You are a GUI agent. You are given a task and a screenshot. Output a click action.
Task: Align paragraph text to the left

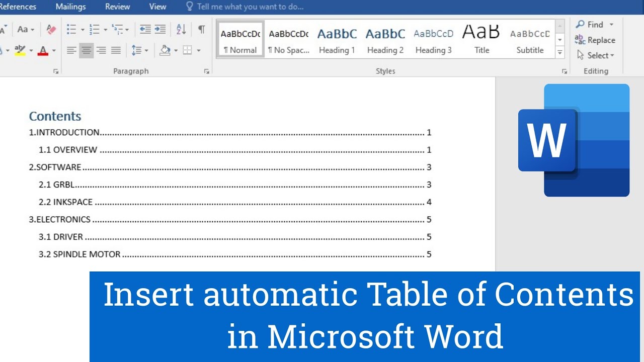coord(72,50)
